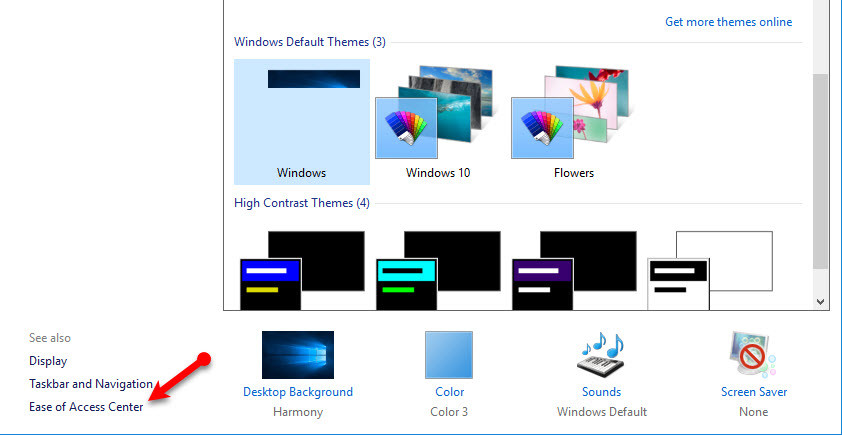842x435 pixels.
Task: Select the High Contrast White theme
Action: point(710,271)
